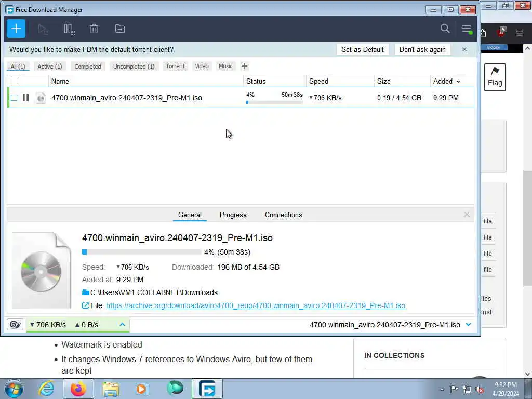Screen dimensions: 532x399
Task: Select the Active (1) filter tab
Action: (x=50, y=66)
